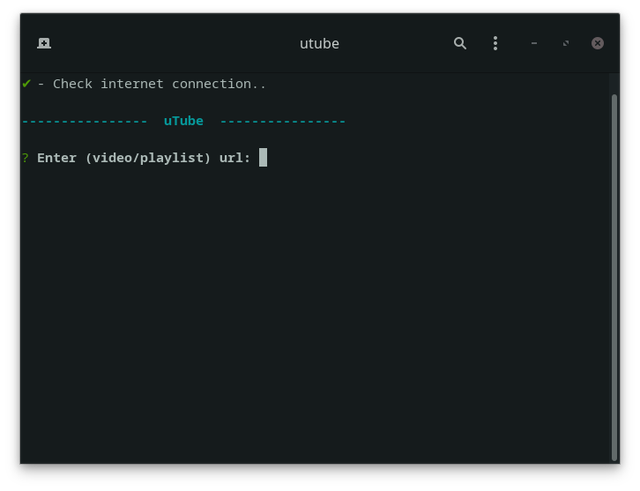
Task: Close the utube terminal window
Action: [x=598, y=43]
